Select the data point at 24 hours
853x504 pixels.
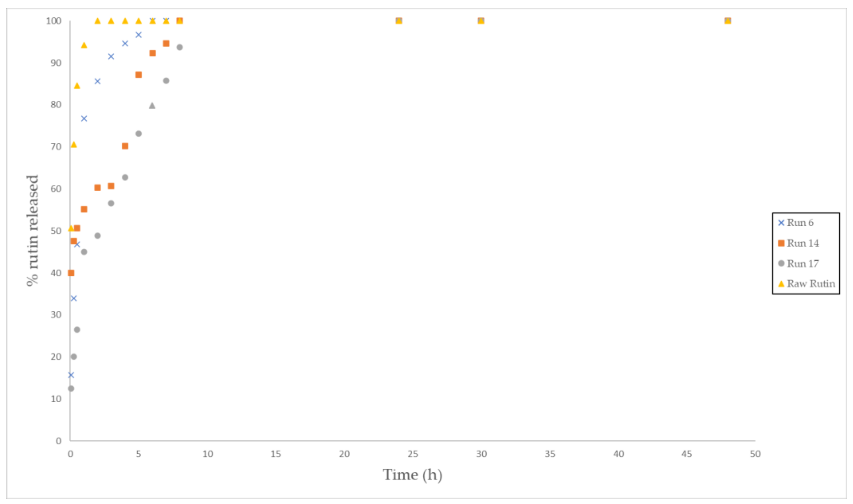(x=399, y=21)
